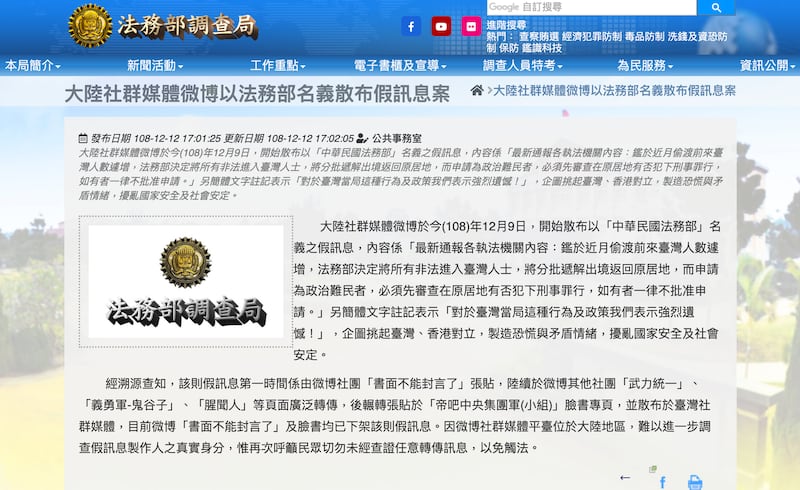800x490 pixels.
Task: Open the 工作重點 dropdown menu
Action: (x=278, y=65)
